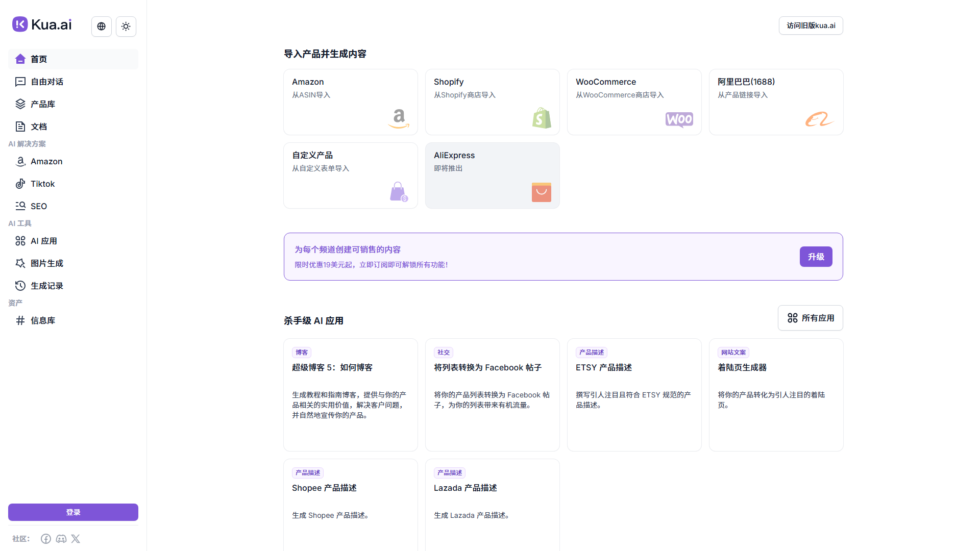Open Tiktok solution in sidebar

point(42,184)
